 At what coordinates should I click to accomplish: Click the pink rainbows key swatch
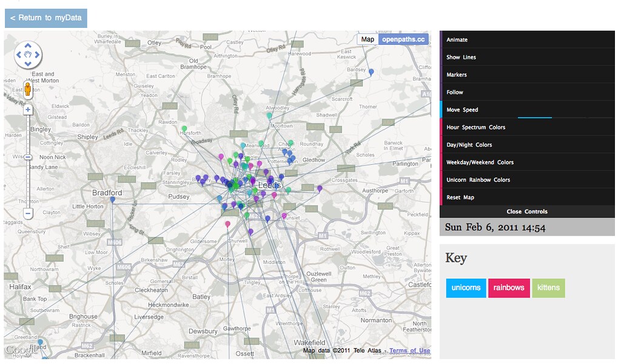[509, 288]
